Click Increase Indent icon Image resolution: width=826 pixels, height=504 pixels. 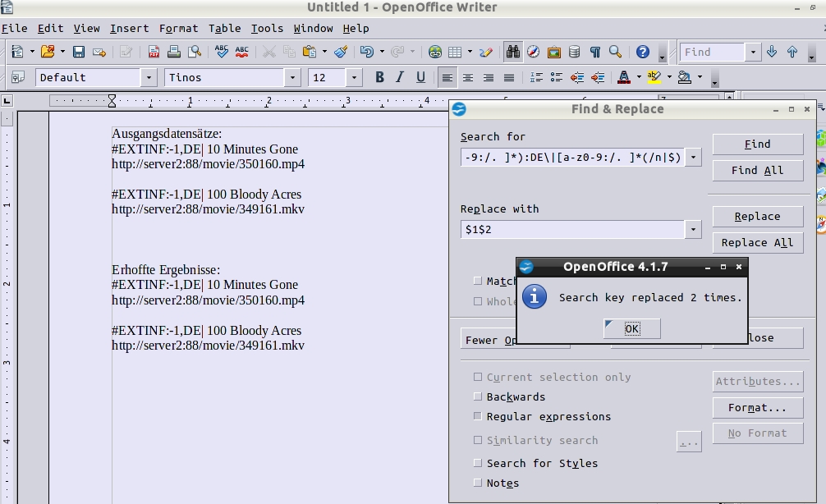coord(598,77)
